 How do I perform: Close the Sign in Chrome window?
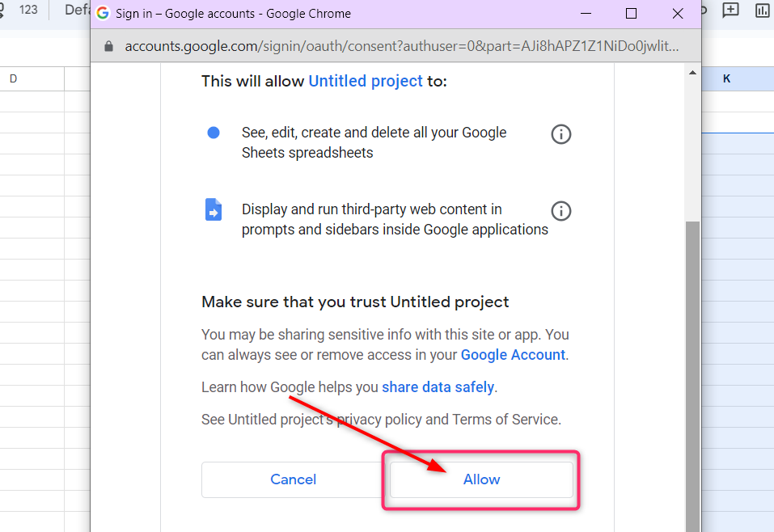click(x=678, y=13)
